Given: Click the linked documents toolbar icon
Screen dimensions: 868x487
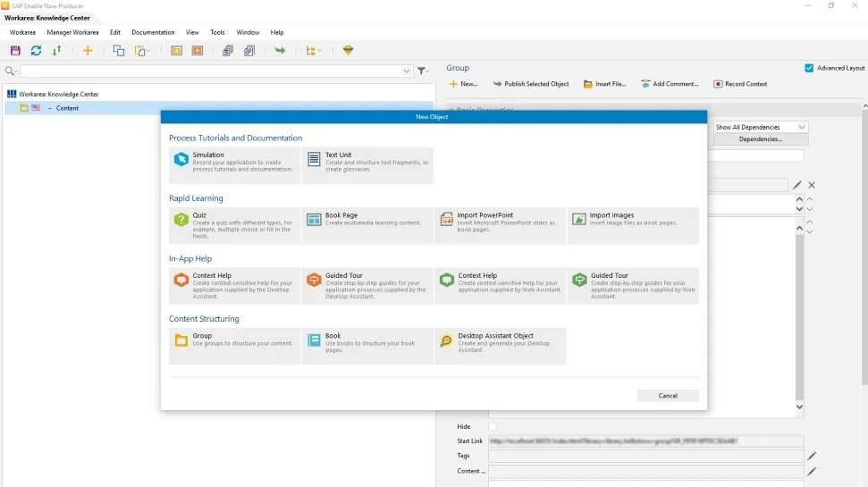Looking at the screenshot, I should pos(249,50).
